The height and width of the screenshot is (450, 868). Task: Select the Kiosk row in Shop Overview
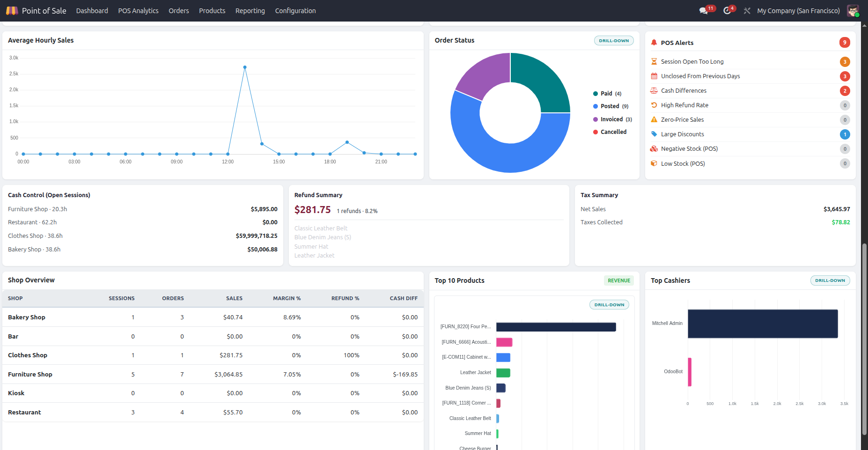click(x=213, y=393)
